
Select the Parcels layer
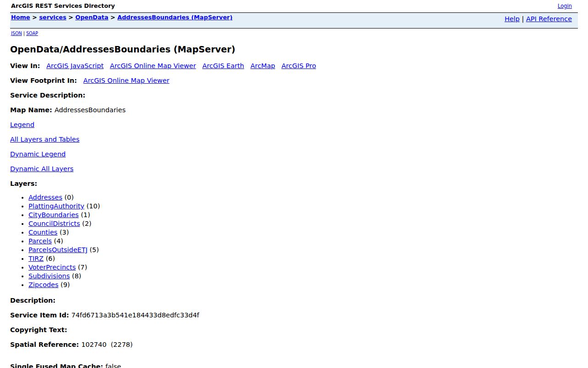click(40, 241)
